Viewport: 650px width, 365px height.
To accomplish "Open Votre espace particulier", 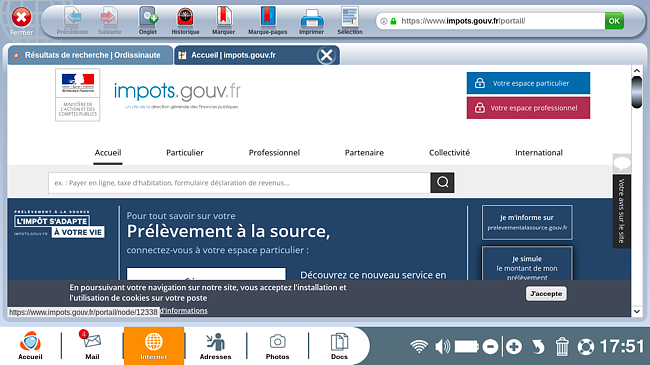I will (528, 83).
